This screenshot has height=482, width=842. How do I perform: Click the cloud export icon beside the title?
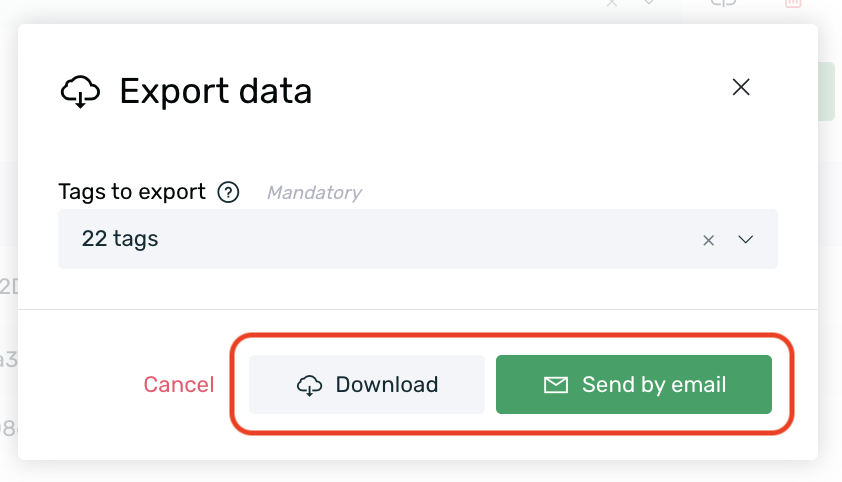coord(80,91)
